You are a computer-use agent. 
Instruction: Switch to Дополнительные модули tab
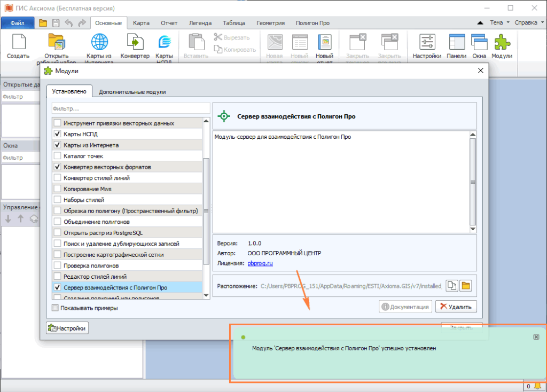coord(132,92)
